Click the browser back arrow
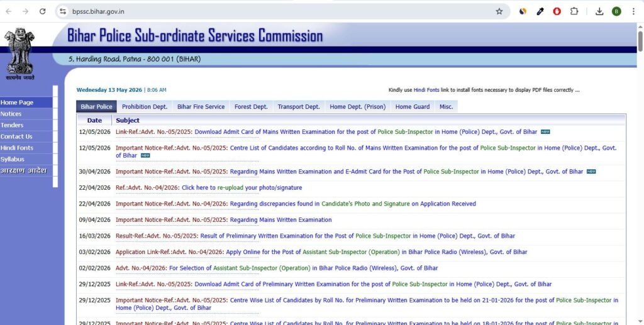This screenshot has width=644, height=325. click(9, 11)
